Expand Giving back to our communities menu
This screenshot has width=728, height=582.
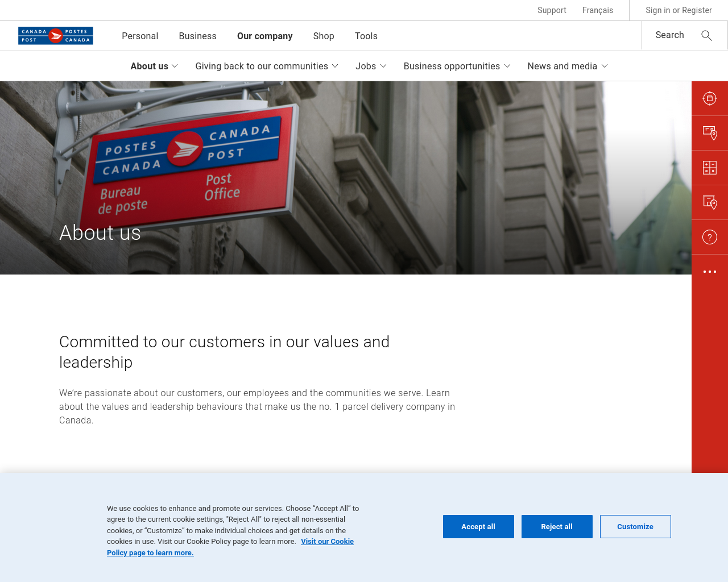(x=267, y=66)
